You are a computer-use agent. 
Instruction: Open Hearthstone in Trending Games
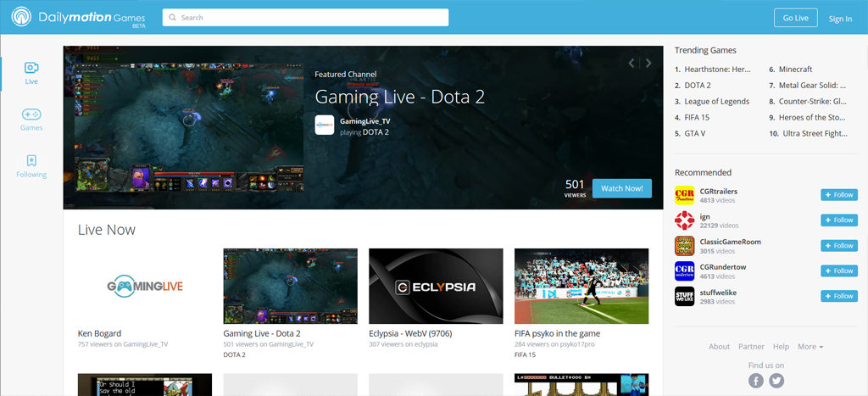[x=717, y=70]
